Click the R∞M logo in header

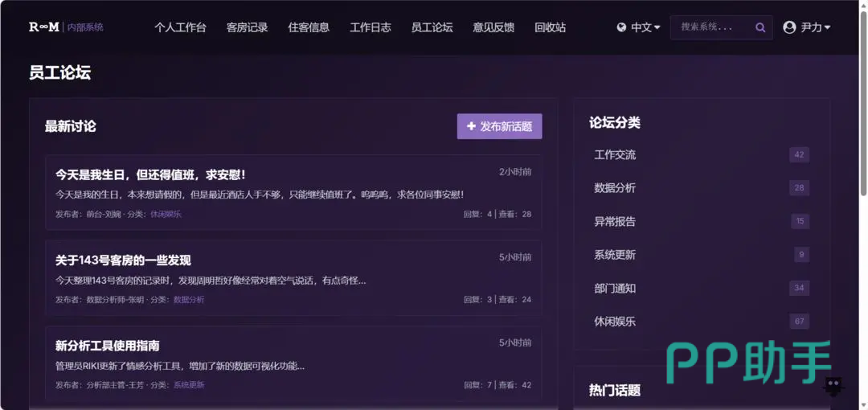(x=44, y=27)
